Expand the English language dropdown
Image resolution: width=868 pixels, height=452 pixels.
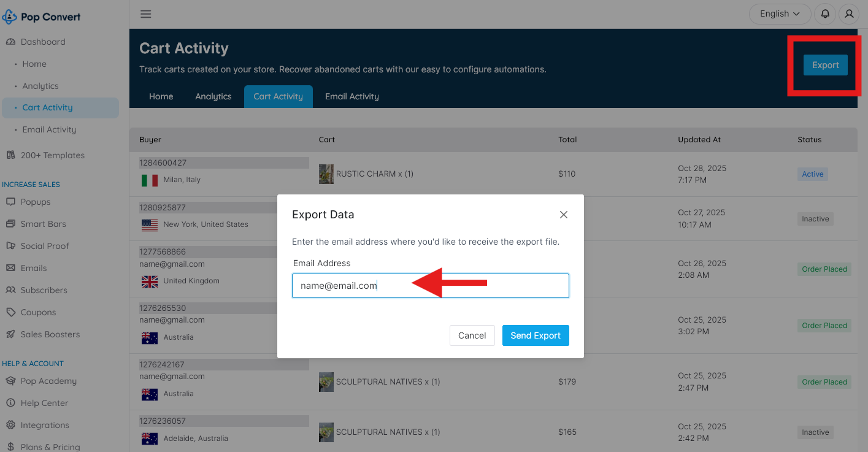pyautogui.click(x=780, y=13)
